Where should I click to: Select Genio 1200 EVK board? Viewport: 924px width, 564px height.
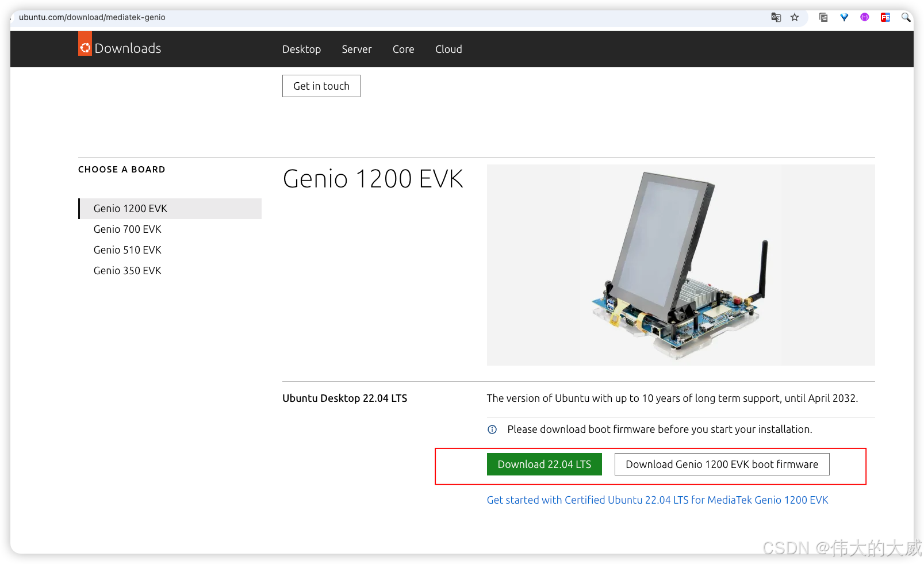[170, 209]
